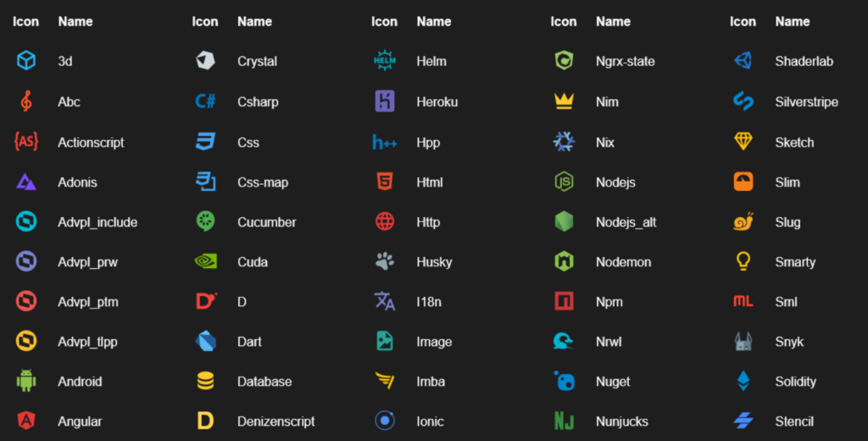Click the Nodejs hexagon icon
The height and width of the screenshot is (441, 868).
[564, 181]
